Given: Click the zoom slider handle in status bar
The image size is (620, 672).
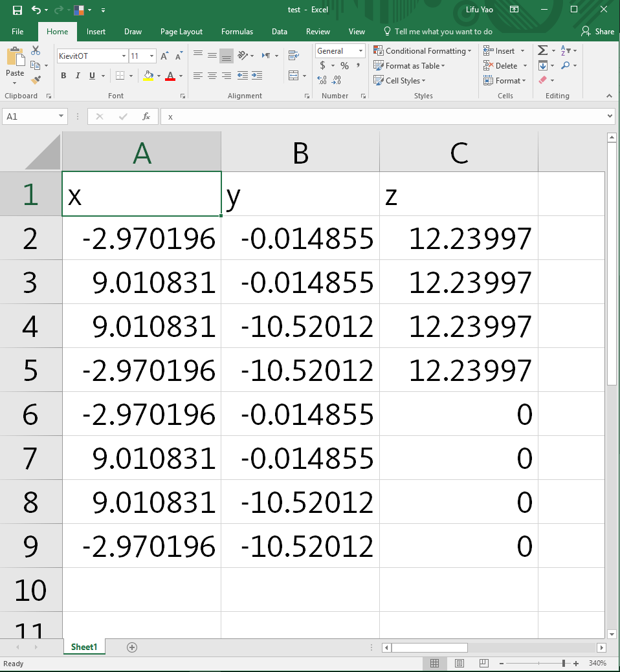Looking at the screenshot, I should coord(564,664).
